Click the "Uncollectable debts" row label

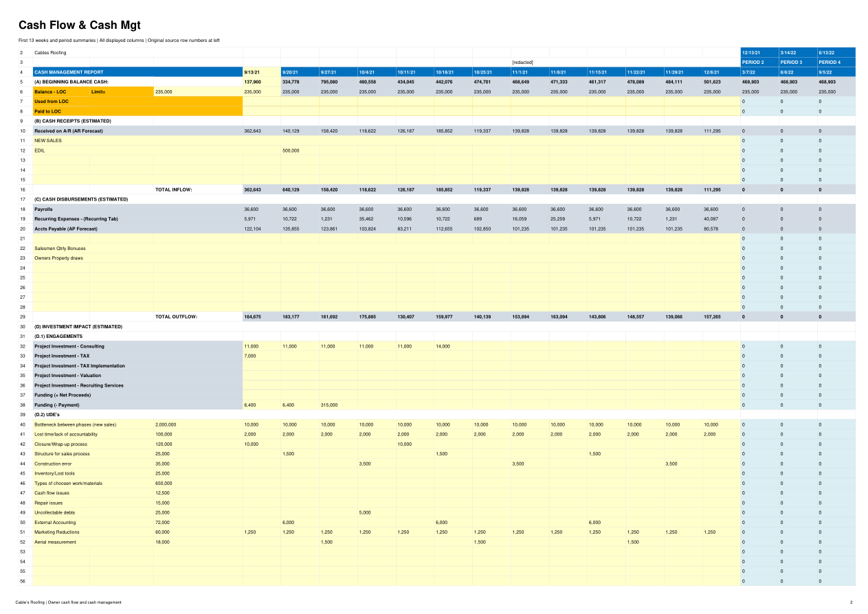click(54, 512)
